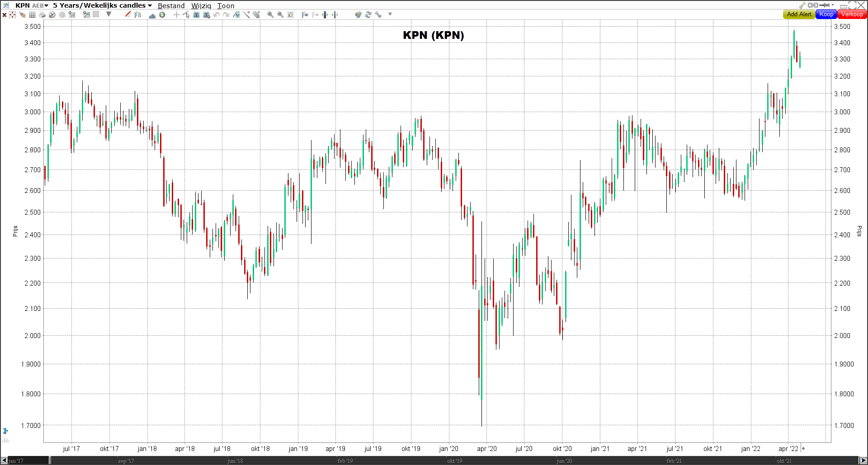Image resolution: width=868 pixels, height=465 pixels.
Task: Open the Toon menu
Action: pos(226,6)
